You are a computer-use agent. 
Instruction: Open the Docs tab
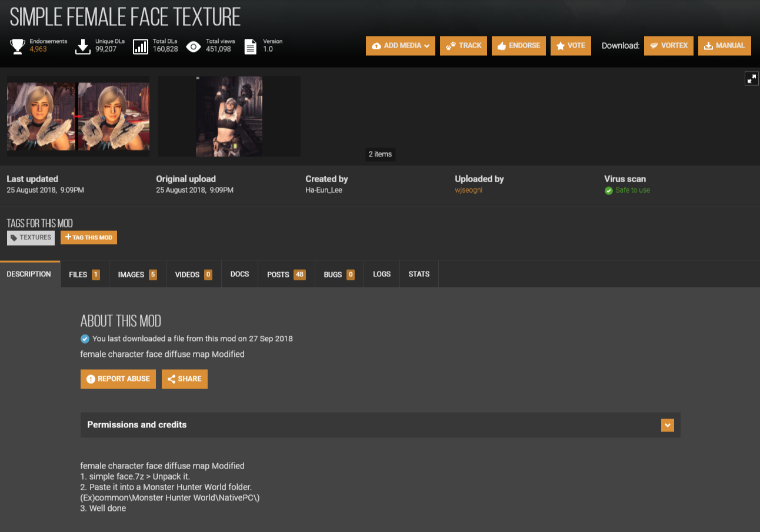coord(239,275)
